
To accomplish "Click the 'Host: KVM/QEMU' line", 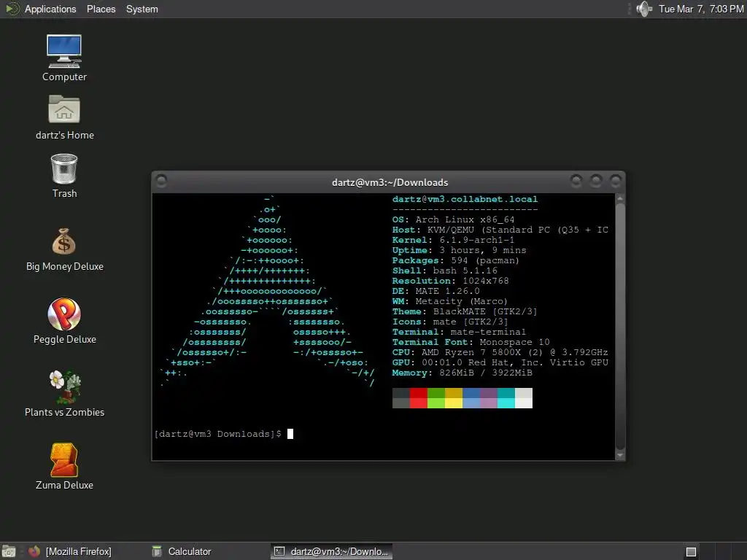I will click(500, 230).
